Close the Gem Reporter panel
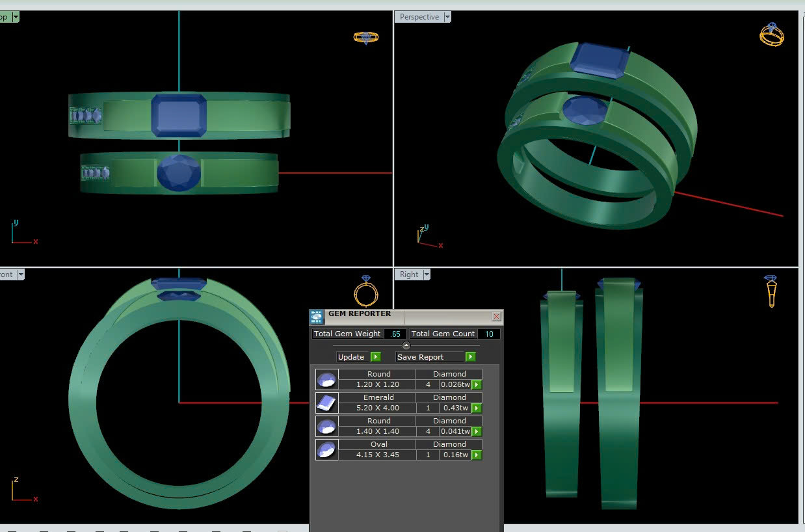805x532 pixels. (x=497, y=317)
